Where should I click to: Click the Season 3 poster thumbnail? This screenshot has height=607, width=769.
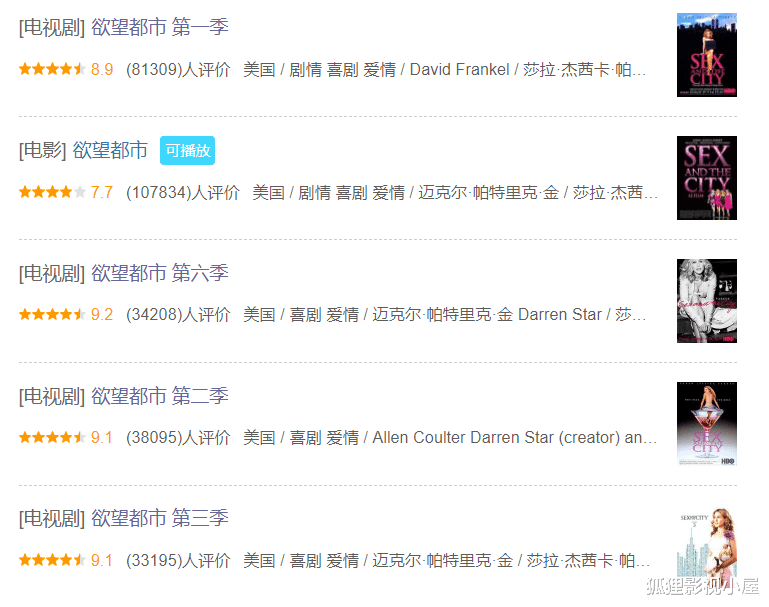pos(707,542)
